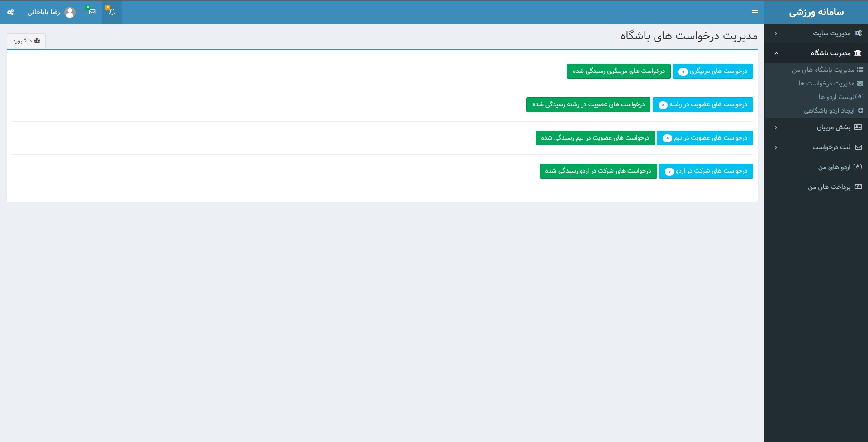
Task: Expand the بخش مربیان menu chevron
Action: (x=776, y=127)
